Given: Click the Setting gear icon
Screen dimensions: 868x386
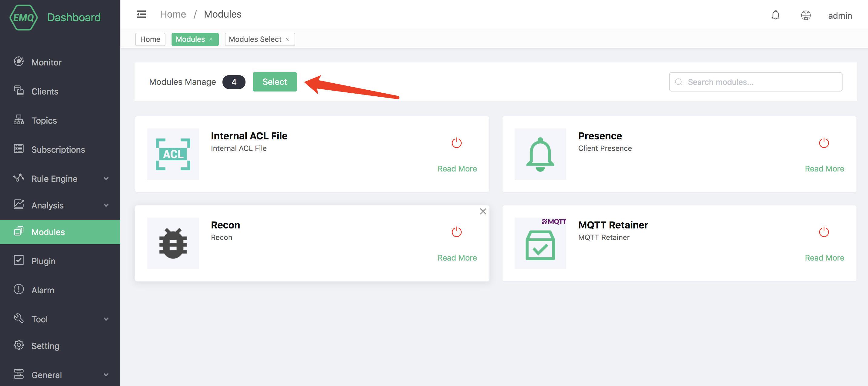Looking at the screenshot, I should point(19,345).
